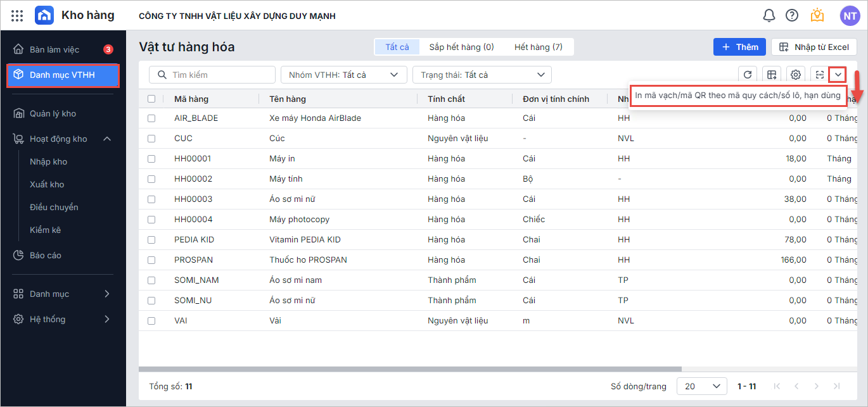
Task: Refresh the goods list
Action: click(748, 75)
